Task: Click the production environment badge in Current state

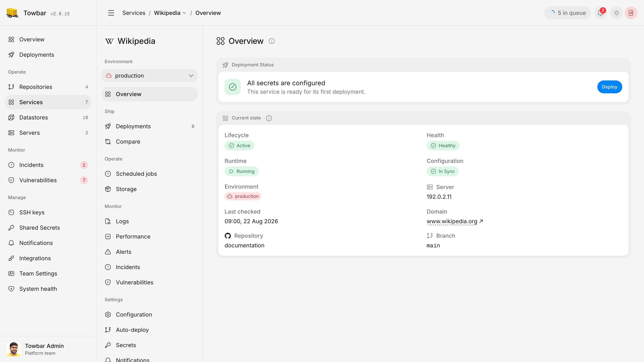Action: 243,196
